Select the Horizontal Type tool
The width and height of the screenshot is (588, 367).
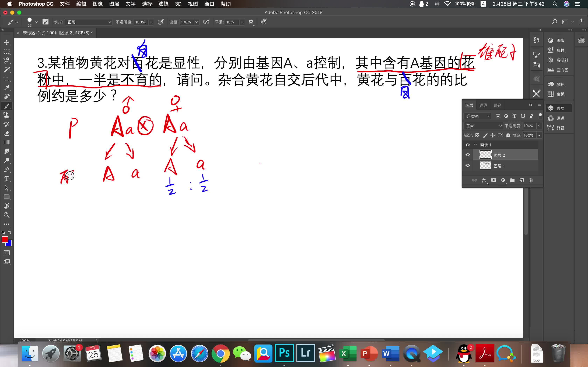pos(6,179)
